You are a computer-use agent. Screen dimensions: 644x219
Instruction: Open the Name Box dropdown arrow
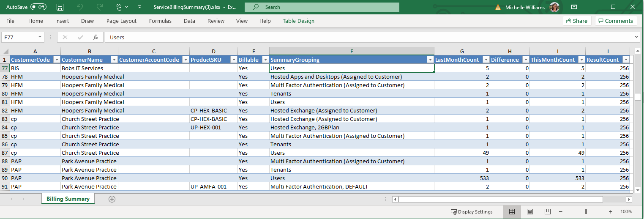[40, 37]
